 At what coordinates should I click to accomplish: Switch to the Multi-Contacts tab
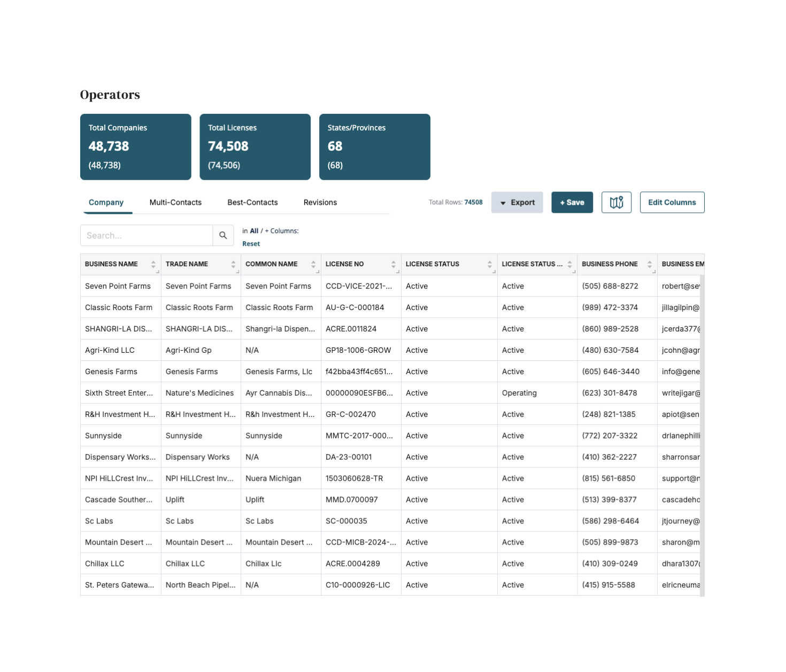point(175,203)
